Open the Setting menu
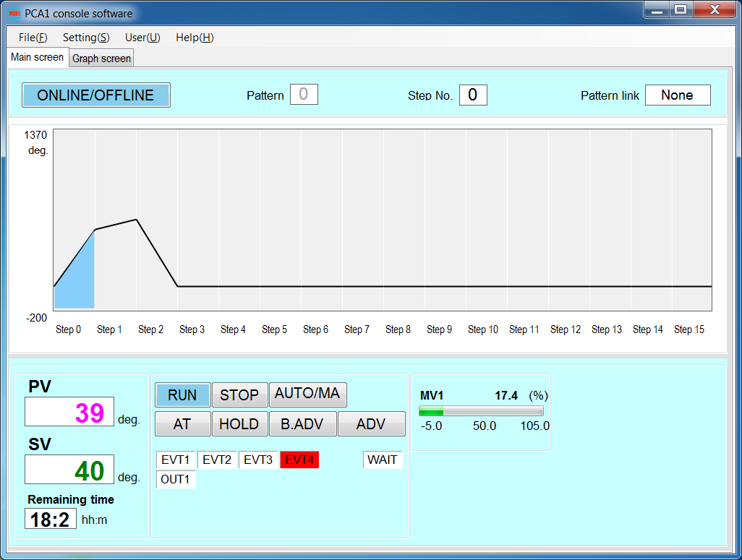Viewport: 742px width, 560px height. (x=86, y=38)
